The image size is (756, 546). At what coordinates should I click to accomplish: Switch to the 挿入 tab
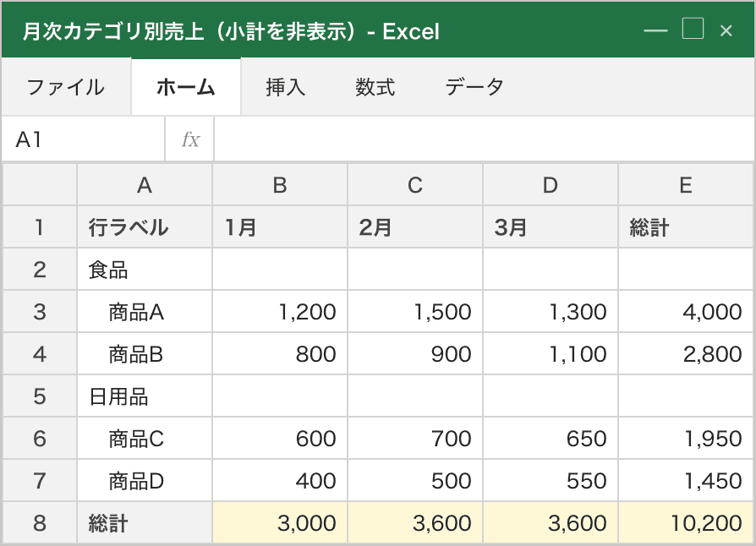pyautogui.click(x=286, y=87)
